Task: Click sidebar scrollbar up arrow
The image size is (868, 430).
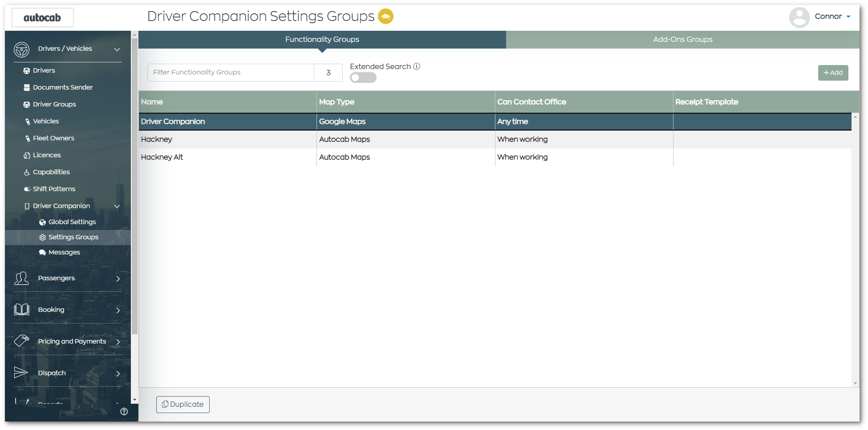Action: 134,34
